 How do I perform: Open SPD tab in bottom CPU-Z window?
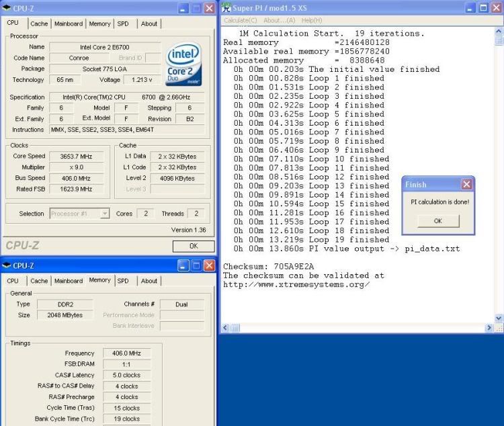123,281
